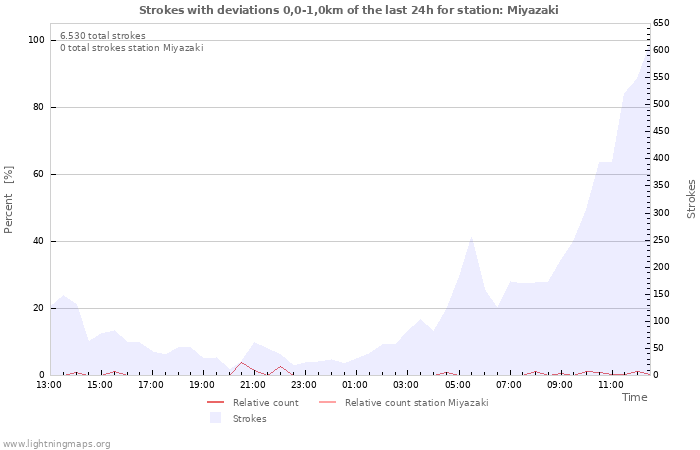Click the right-side Strokes axis title
This screenshot has height=450, width=700.
pyautogui.click(x=691, y=199)
